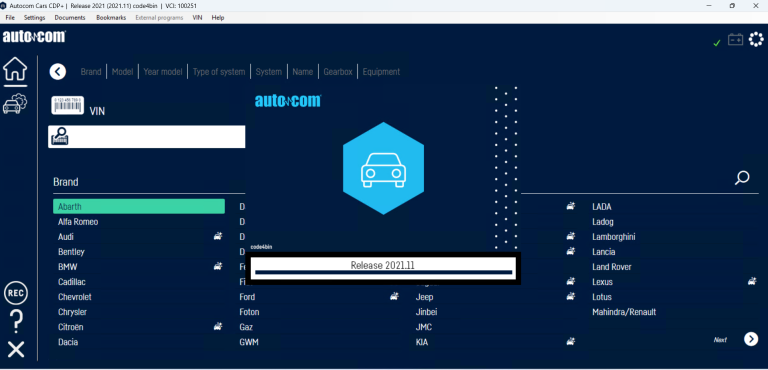Screen dimensions: 768x370
Task: Select Mahindra/Renault brand
Action: [624, 312]
